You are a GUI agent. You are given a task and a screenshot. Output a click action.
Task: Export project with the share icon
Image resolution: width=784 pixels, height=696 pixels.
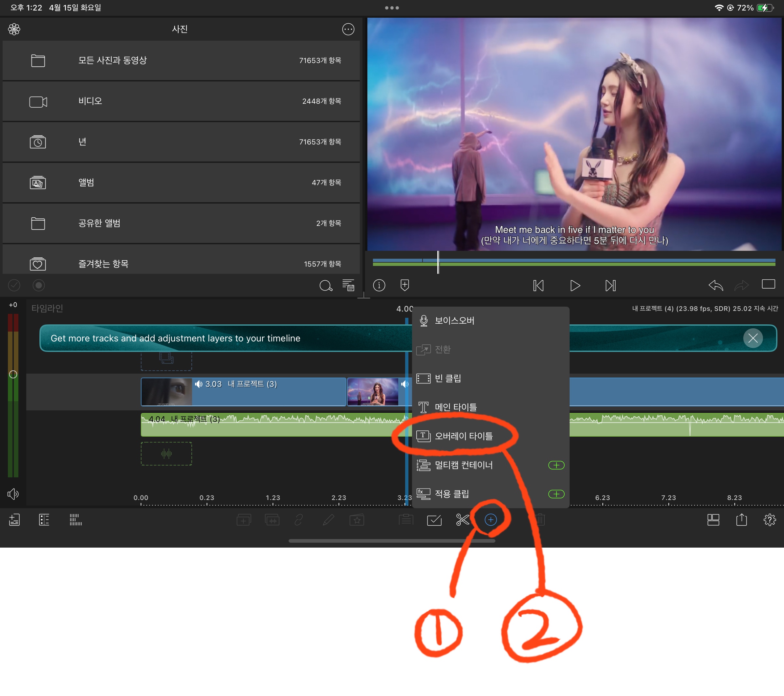tap(741, 520)
